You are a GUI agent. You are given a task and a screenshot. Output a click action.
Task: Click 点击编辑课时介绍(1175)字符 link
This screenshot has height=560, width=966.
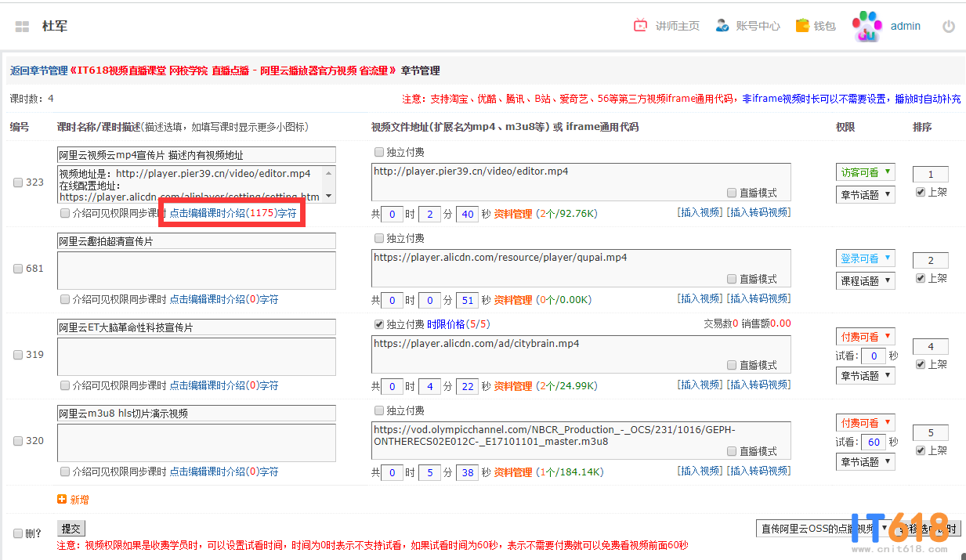click(x=233, y=213)
